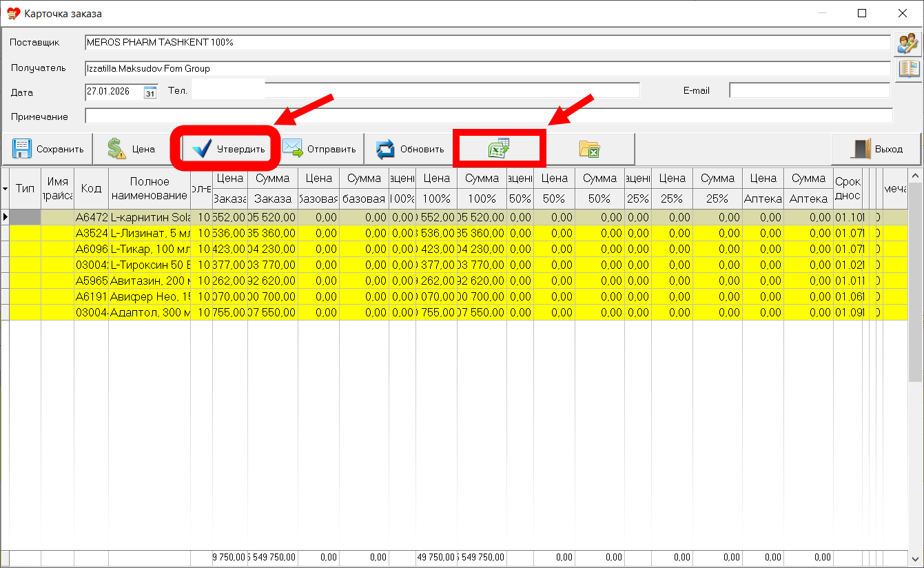Focus the E-mail input field
Viewport: 924px width, 568px height.
pyautogui.click(x=809, y=91)
